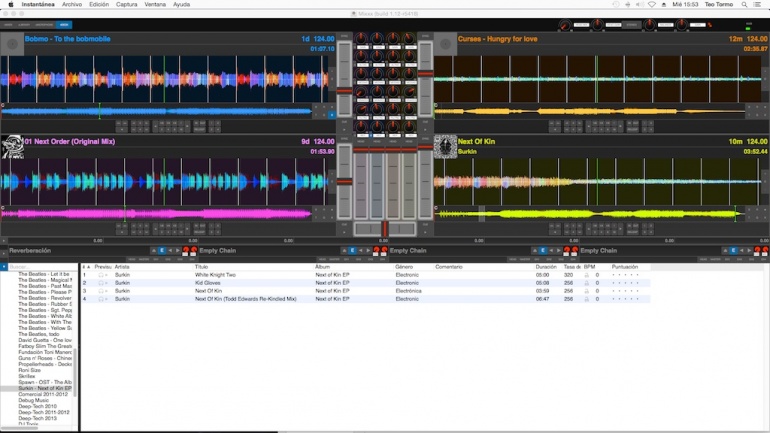
Task: Open the Archivo menu
Action: tap(72, 4)
